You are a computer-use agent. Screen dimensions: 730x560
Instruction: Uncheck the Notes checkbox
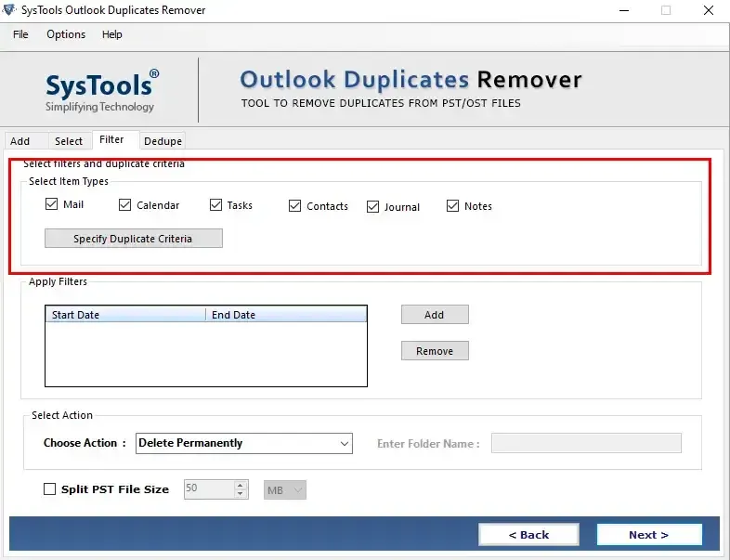coord(452,206)
